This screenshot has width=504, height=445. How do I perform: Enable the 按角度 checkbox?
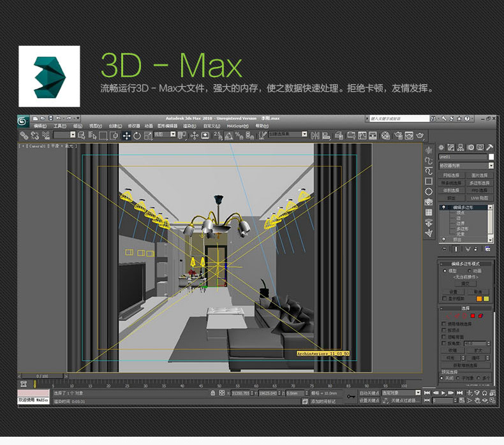[444, 344]
